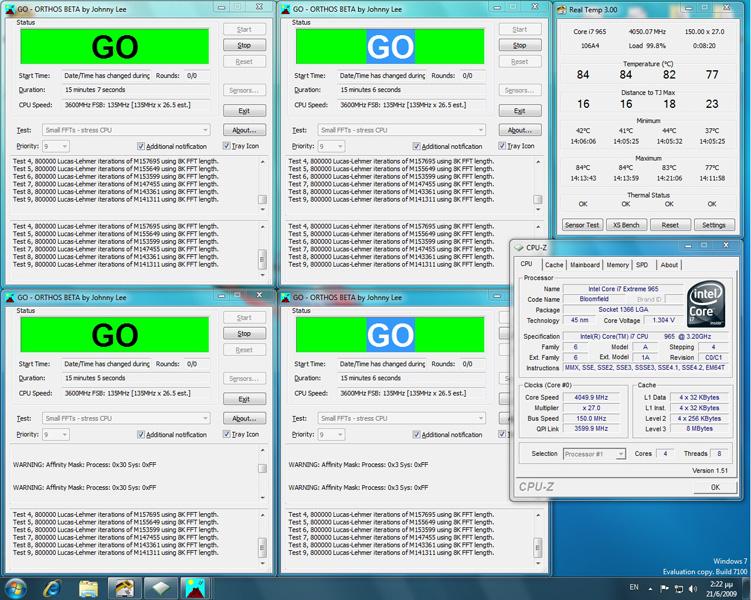Screen dimensions: 751x600
Task: Open Priority dropdown in bottom-left ORTHOS window
Action: pos(56,434)
